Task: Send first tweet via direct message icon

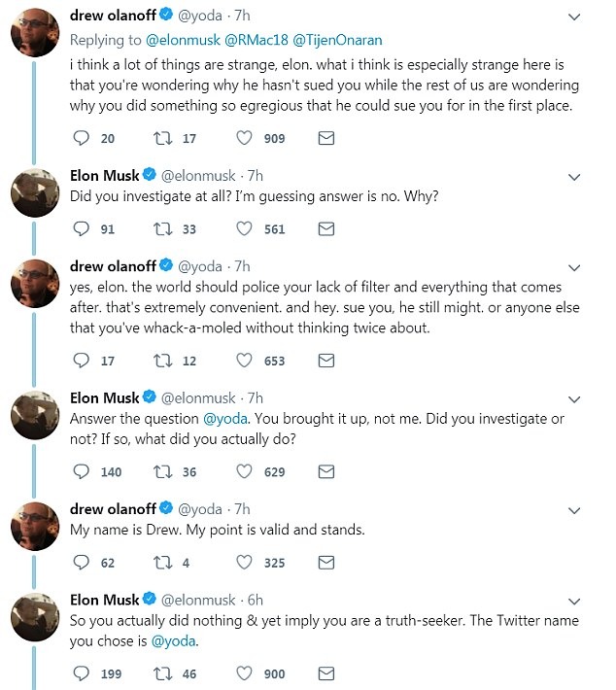Action: tap(327, 139)
